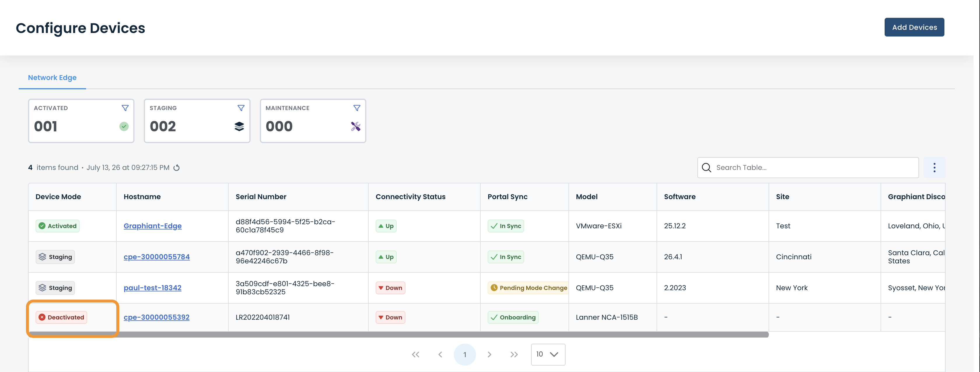
Task: Click serial number LR202204018741
Action: point(262,317)
